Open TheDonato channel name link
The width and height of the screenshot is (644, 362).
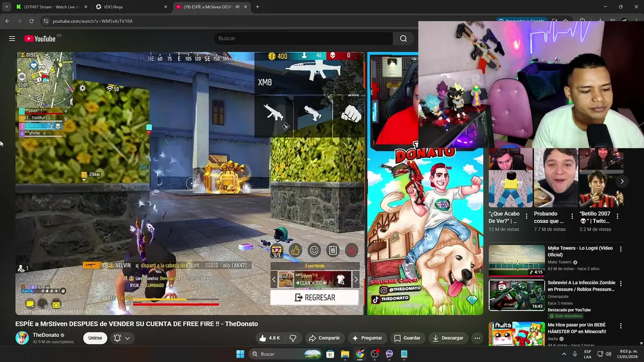point(46,335)
